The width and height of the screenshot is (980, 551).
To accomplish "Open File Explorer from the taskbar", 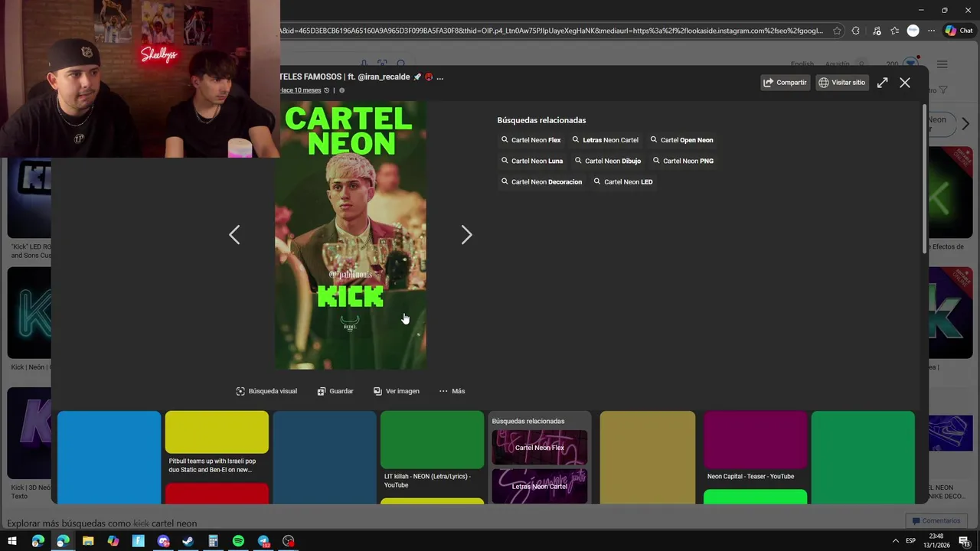I will 88,541.
